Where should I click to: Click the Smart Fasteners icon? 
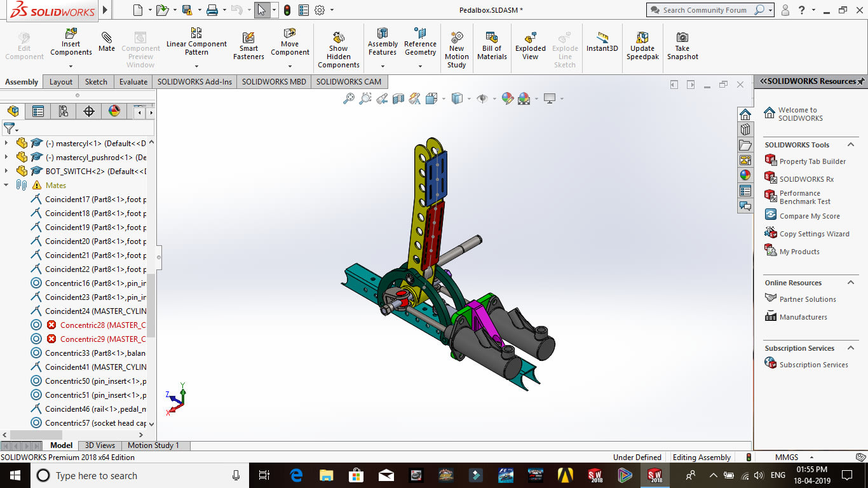coord(248,46)
